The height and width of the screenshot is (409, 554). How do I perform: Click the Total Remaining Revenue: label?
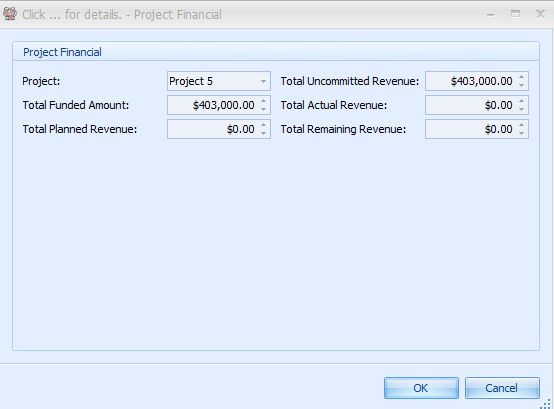coord(343,129)
